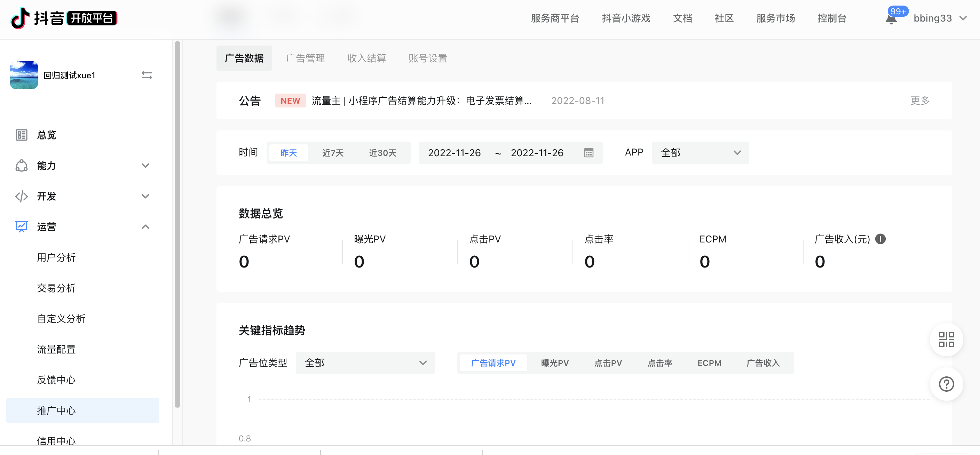Click the bbing33 username

click(932, 18)
